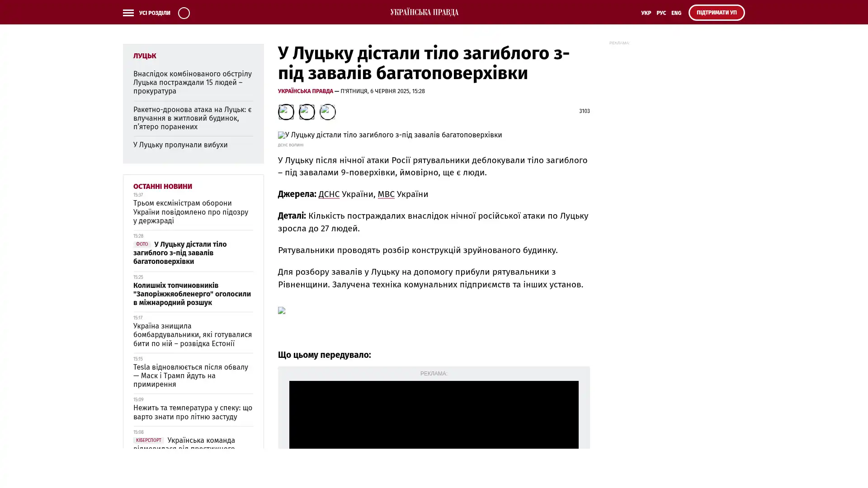Open the ЛУЦЬК topic heading
868x488 pixels.
145,56
